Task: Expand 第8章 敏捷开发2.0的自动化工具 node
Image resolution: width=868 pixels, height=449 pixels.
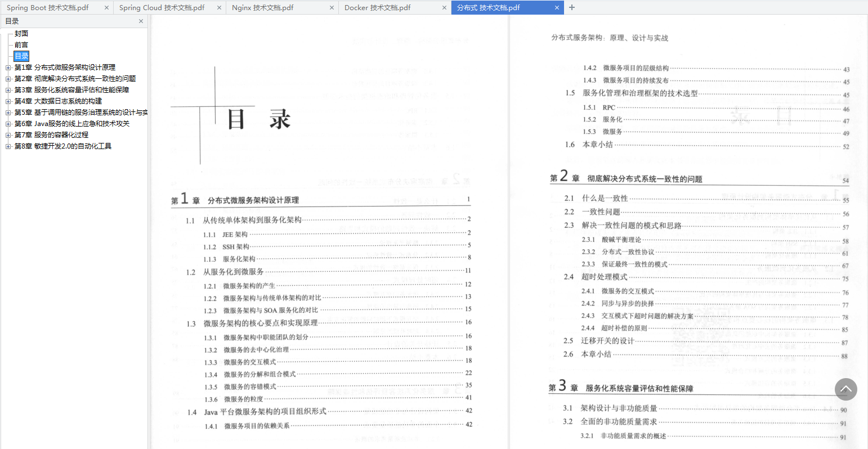Action: coord(8,146)
